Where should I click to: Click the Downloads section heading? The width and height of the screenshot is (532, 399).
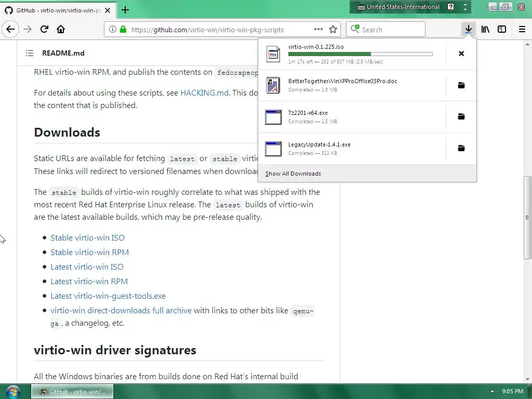pos(67,132)
